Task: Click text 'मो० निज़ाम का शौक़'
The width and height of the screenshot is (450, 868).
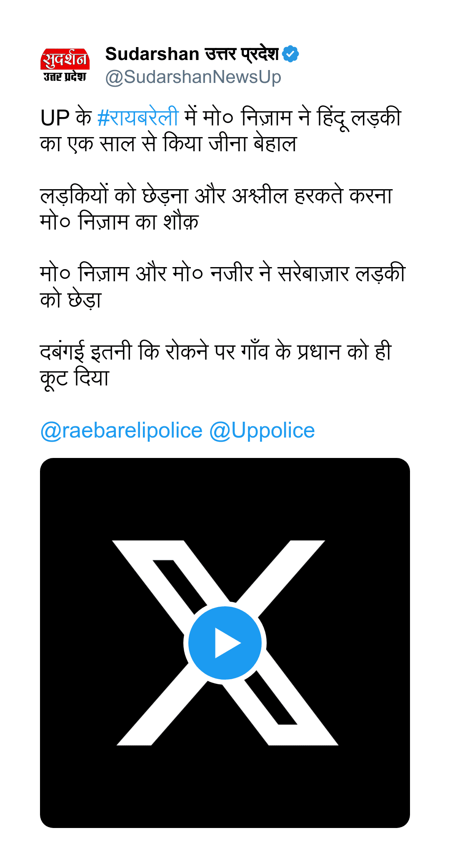Action: 120,222
